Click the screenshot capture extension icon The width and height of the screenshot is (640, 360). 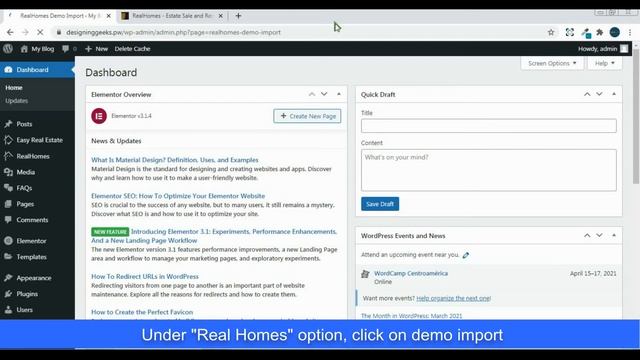(x=570, y=32)
